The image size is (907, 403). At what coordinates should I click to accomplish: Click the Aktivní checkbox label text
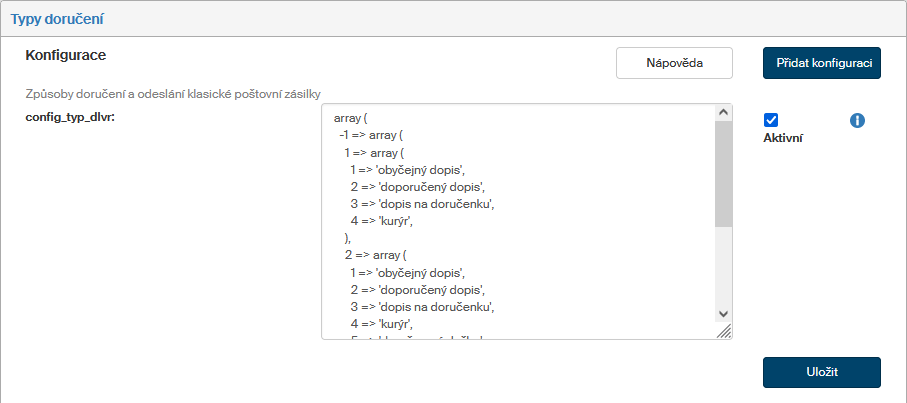click(x=783, y=139)
